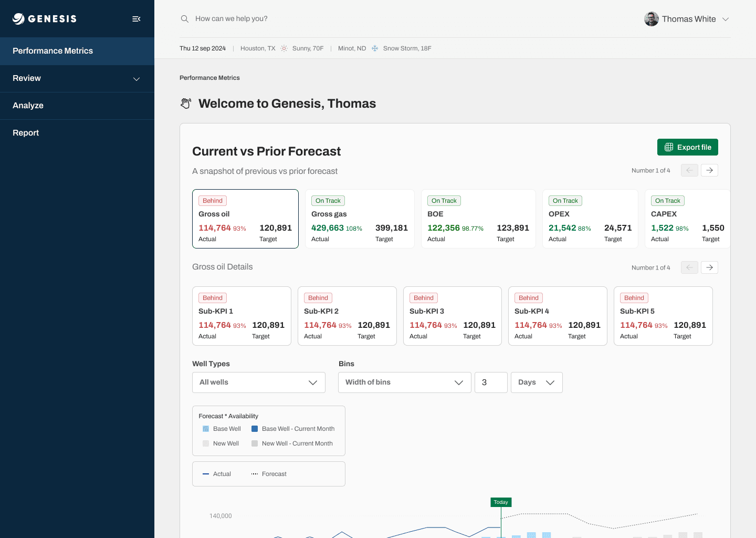The image size is (756, 538).
Task: Open the Sub-KPI 3 card
Action: pyautogui.click(x=453, y=316)
